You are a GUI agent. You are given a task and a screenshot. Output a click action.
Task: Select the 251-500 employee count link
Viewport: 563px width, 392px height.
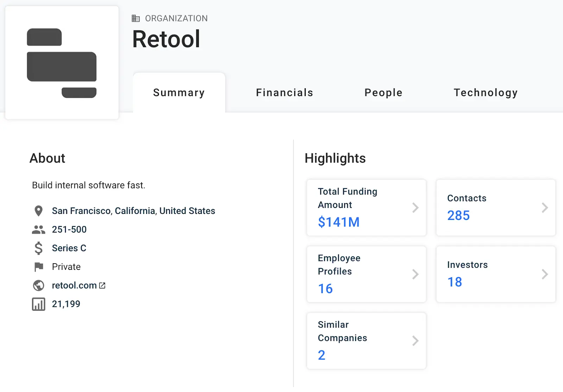click(x=69, y=229)
